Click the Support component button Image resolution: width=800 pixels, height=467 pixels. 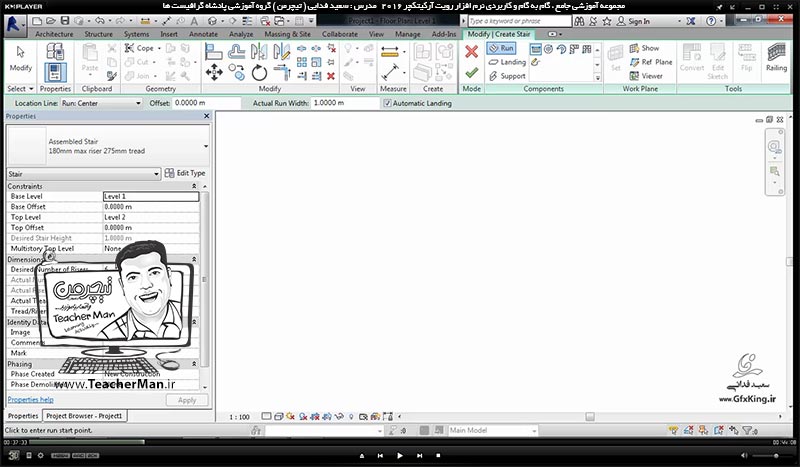click(507, 76)
